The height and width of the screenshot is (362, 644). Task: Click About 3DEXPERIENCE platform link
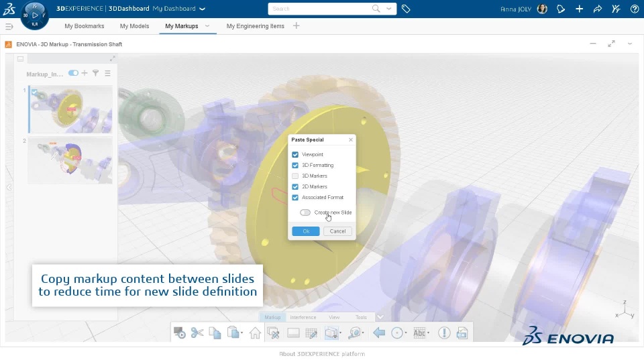coord(322,354)
